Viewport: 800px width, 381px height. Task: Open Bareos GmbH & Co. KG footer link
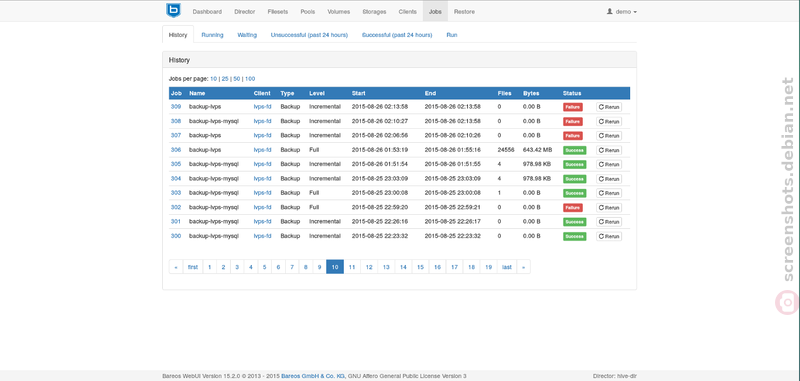(313, 376)
